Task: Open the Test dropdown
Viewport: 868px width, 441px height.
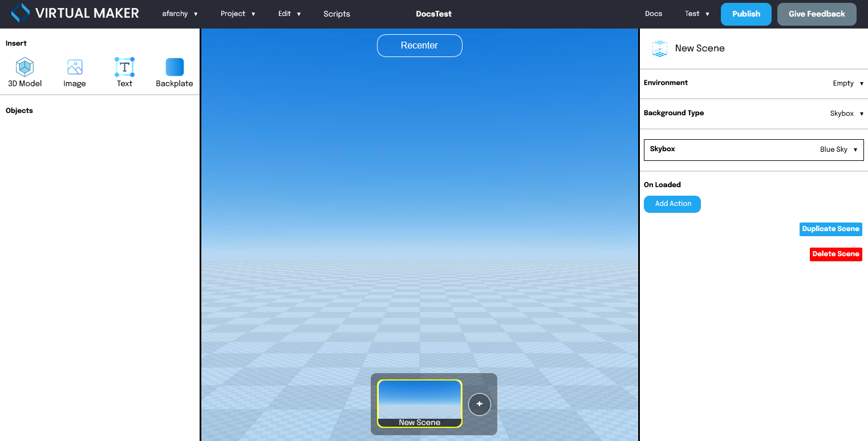Action: [x=696, y=14]
